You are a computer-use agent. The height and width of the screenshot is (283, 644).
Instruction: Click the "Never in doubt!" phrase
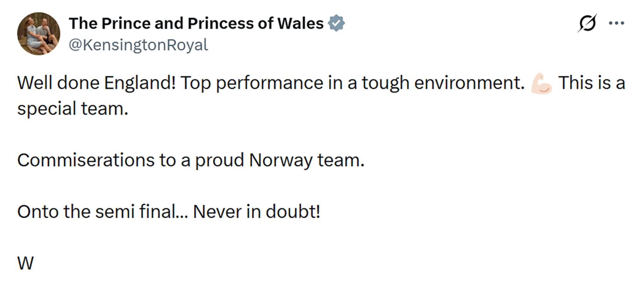[x=257, y=212]
